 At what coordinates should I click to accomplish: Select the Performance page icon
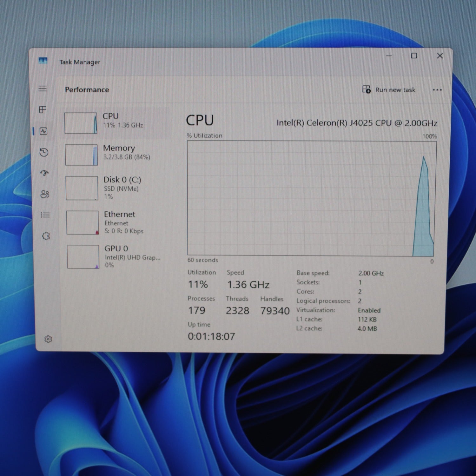(x=43, y=131)
